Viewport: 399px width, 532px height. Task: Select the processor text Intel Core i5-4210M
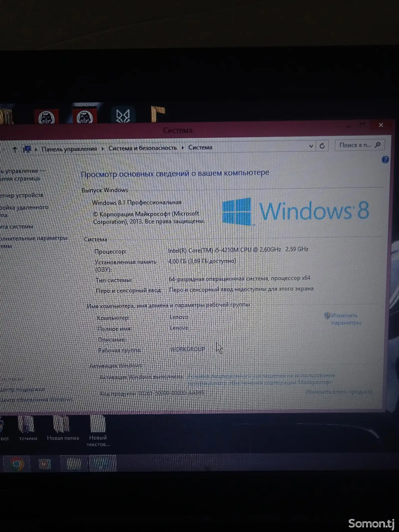(238, 250)
